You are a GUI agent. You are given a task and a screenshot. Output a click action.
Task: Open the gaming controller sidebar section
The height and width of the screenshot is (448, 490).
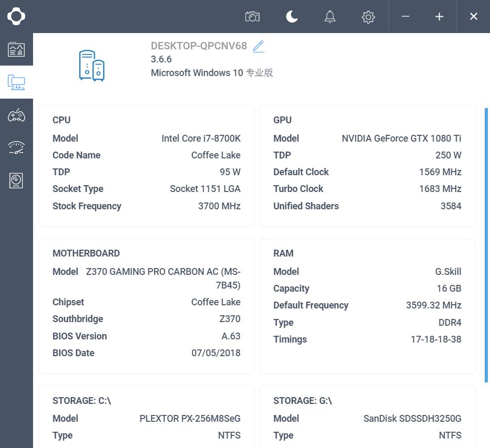tap(16, 115)
